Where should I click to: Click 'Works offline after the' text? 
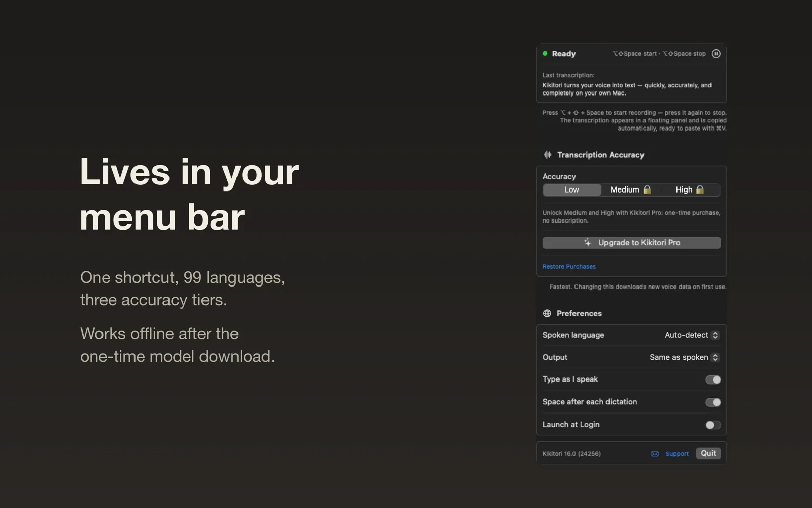coord(159,334)
